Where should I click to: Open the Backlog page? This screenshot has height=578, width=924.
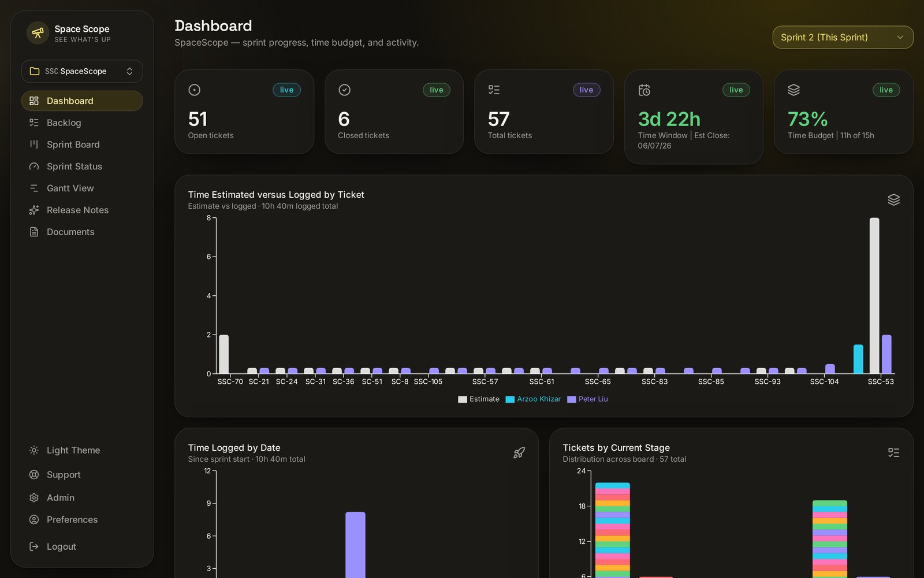click(82, 123)
